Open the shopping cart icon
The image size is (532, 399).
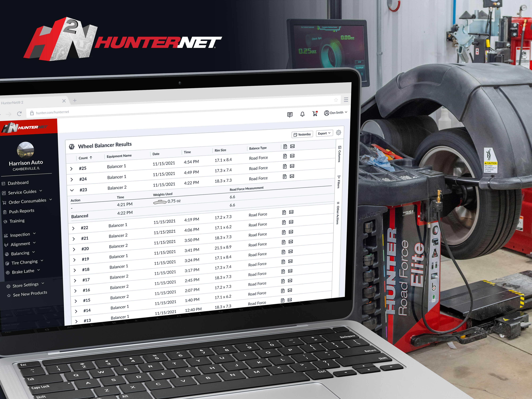pos(315,114)
